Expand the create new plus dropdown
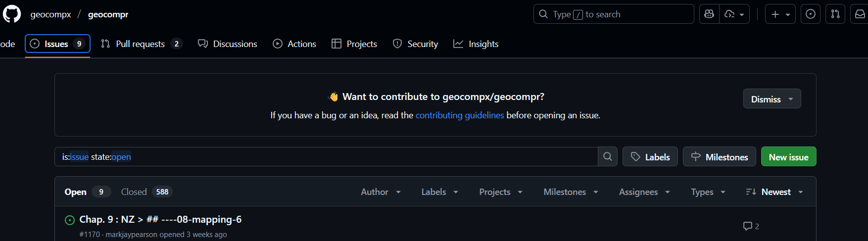 (x=780, y=14)
